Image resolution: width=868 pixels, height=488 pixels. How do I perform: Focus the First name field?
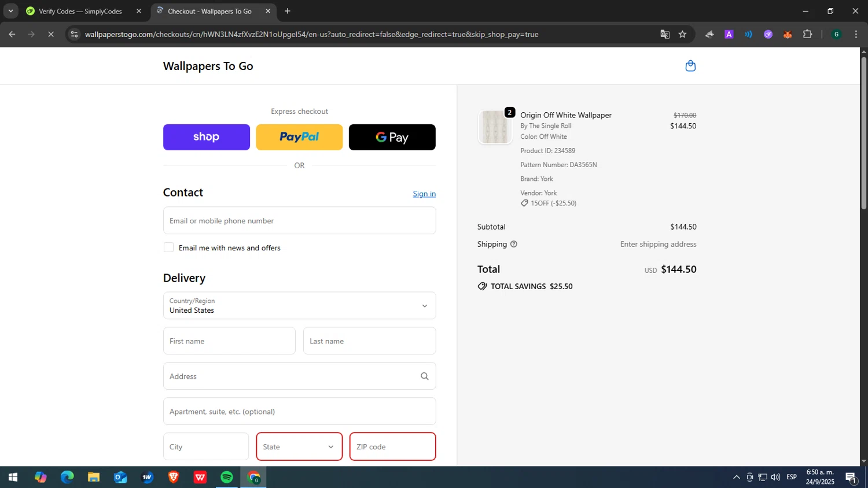pos(229,341)
